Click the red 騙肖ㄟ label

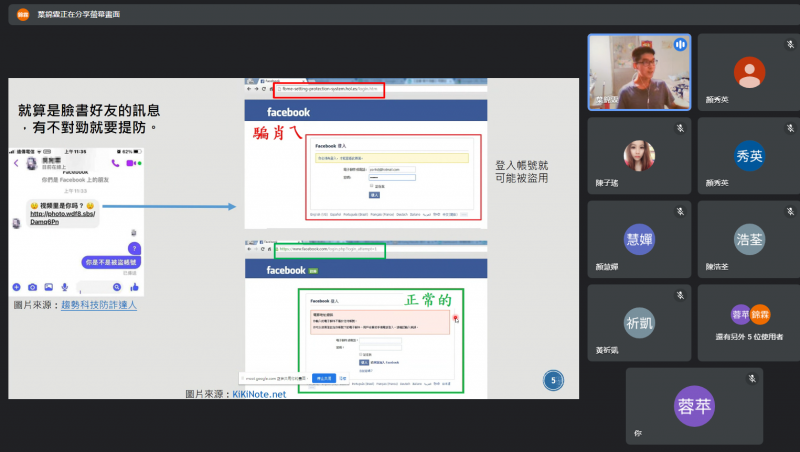pyautogui.click(x=278, y=134)
